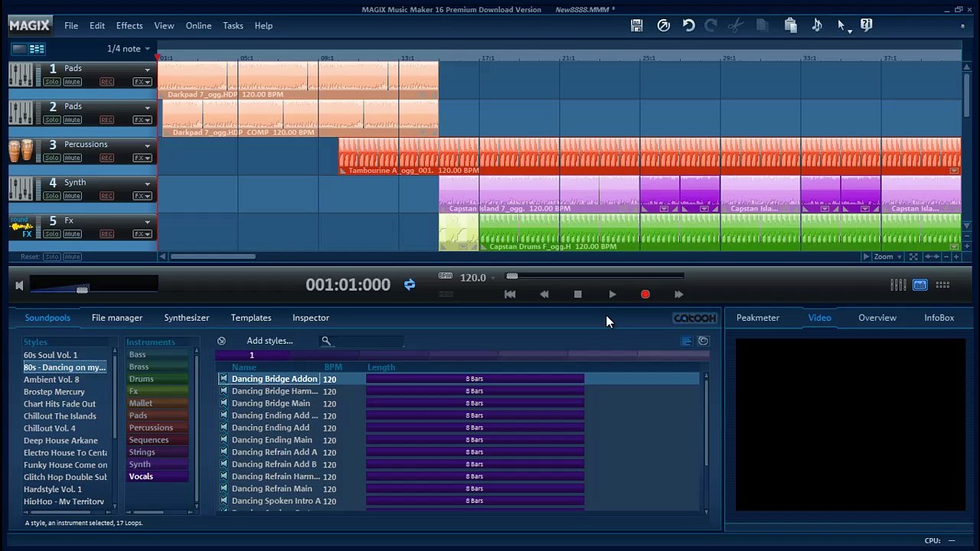Viewport: 980px width, 551px height.
Task: Click the Tambourine A clip on Percussions track
Action: [x=649, y=156]
